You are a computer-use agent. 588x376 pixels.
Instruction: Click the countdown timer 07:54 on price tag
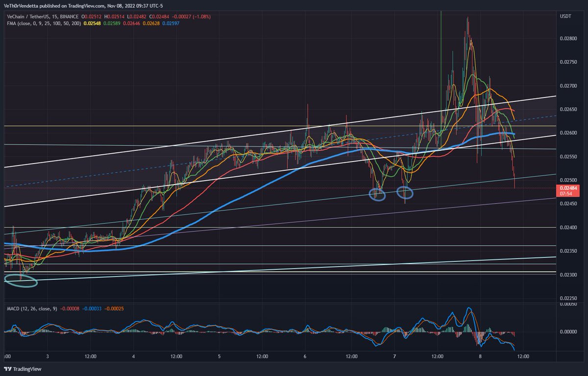pyautogui.click(x=566, y=194)
